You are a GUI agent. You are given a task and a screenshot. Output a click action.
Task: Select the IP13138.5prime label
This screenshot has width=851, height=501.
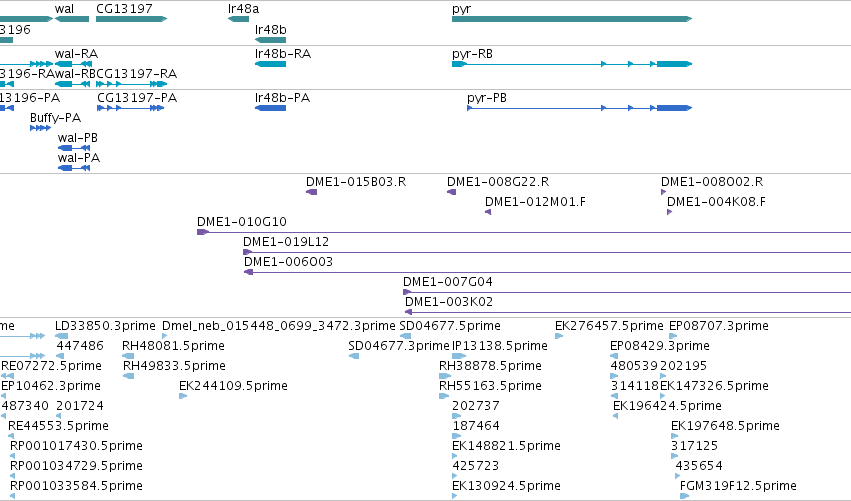pyautogui.click(x=500, y=346)
